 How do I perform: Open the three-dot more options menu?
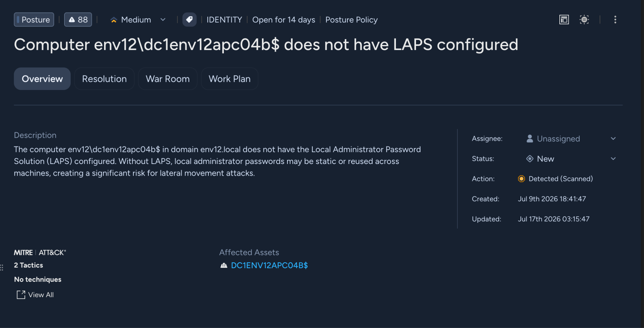click(x=615, y=20)
